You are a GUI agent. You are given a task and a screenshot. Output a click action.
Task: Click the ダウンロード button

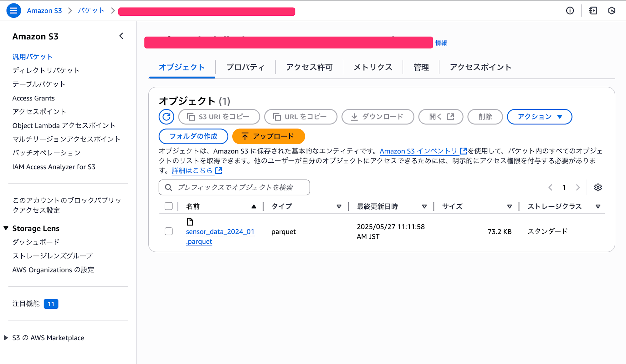click(378, 117)
